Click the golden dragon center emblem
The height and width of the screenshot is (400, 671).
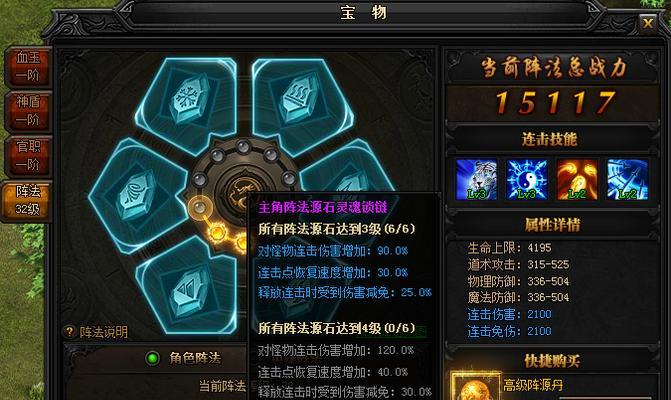click(240, 193)
